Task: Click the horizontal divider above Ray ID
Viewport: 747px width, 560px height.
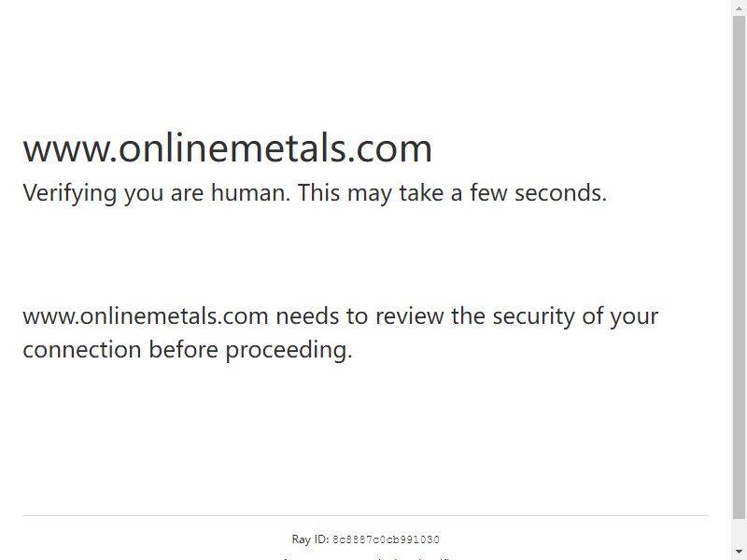Action: 365,515
